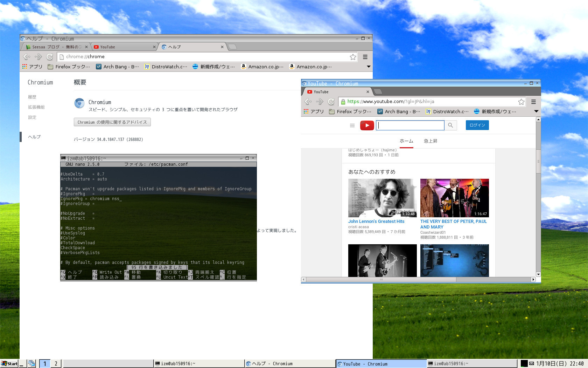Switch to workspace 2
The width and height of the screenshot is (588, 368).
coord(56,364)
